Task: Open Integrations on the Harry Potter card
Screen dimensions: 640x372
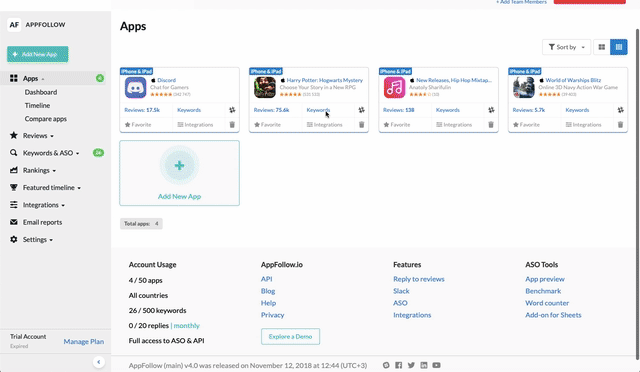Action: point(324,125)
